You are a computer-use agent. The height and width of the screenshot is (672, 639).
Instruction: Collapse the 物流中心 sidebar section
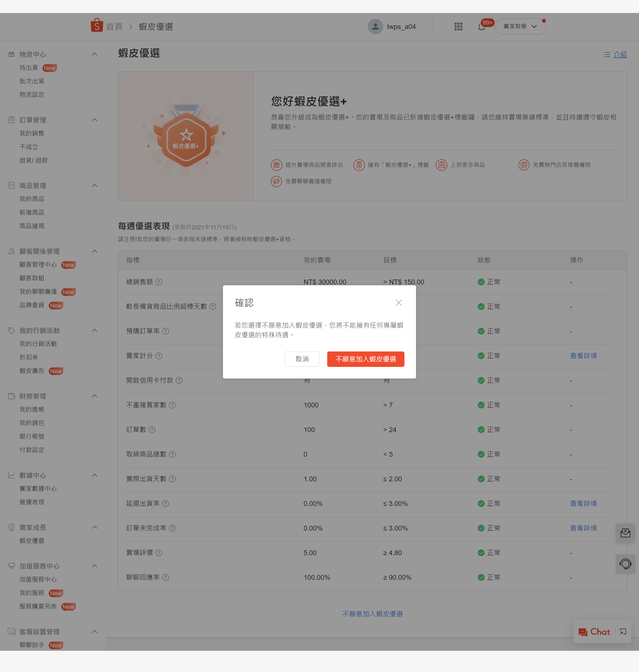pyautogui.click(x=95, y=54)
